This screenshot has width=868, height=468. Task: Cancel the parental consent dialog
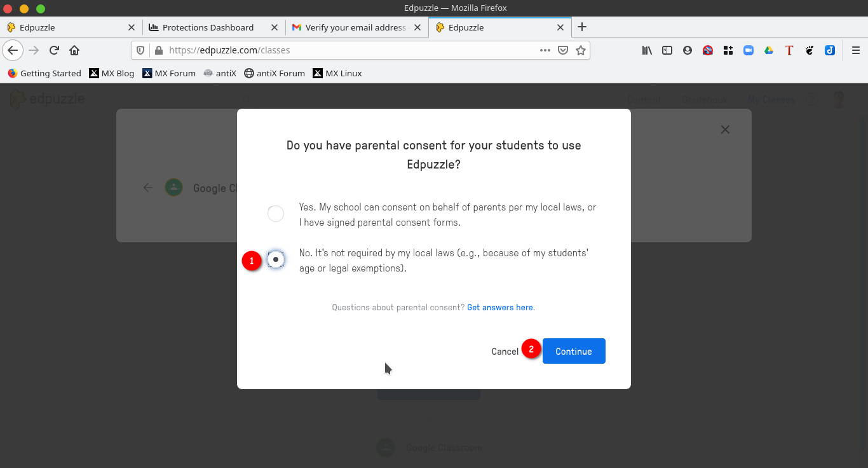(x=505, y=351)
